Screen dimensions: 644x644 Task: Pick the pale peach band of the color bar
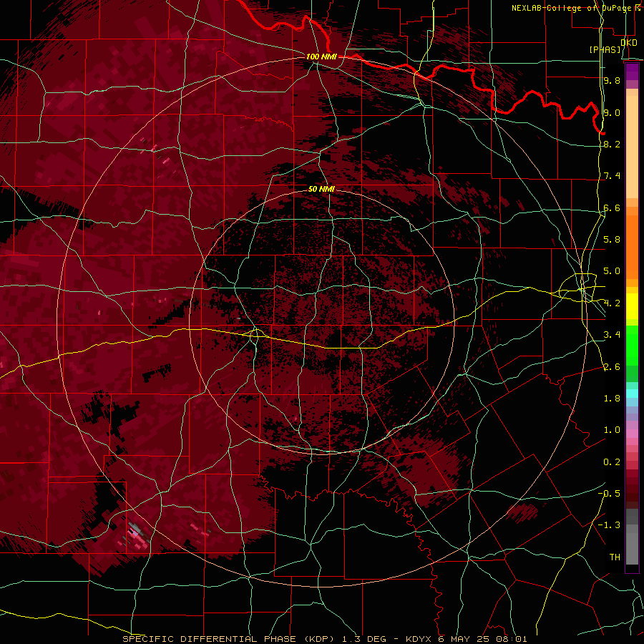point(632,148)
